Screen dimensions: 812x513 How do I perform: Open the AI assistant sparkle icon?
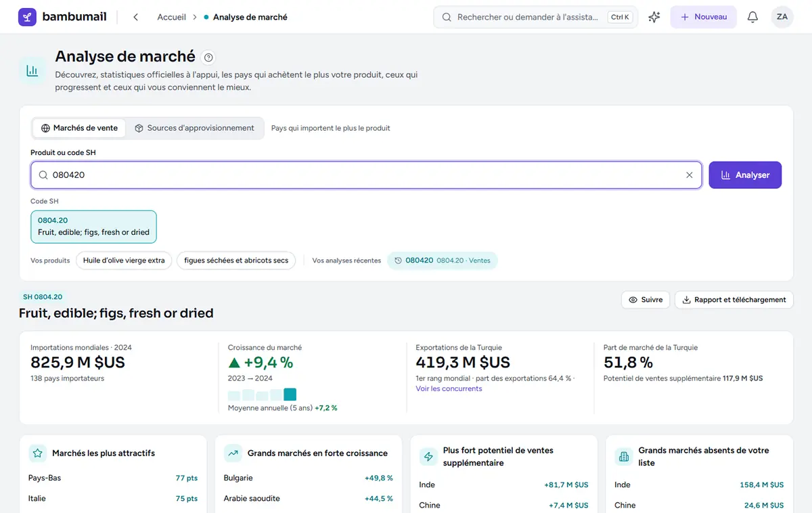[654, 17]
